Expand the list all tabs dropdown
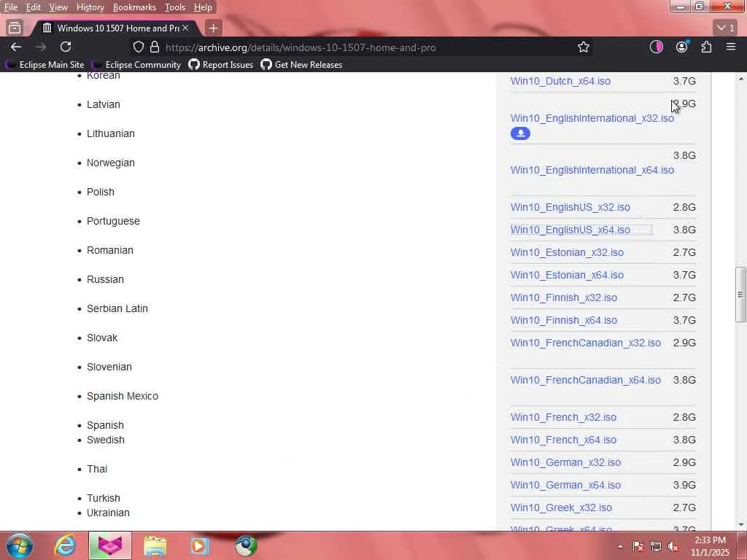 click(726, 28)
